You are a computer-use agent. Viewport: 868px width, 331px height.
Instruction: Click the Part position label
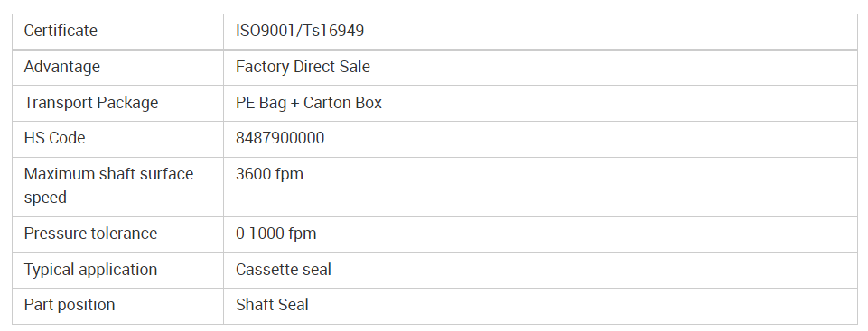point(70,305)
